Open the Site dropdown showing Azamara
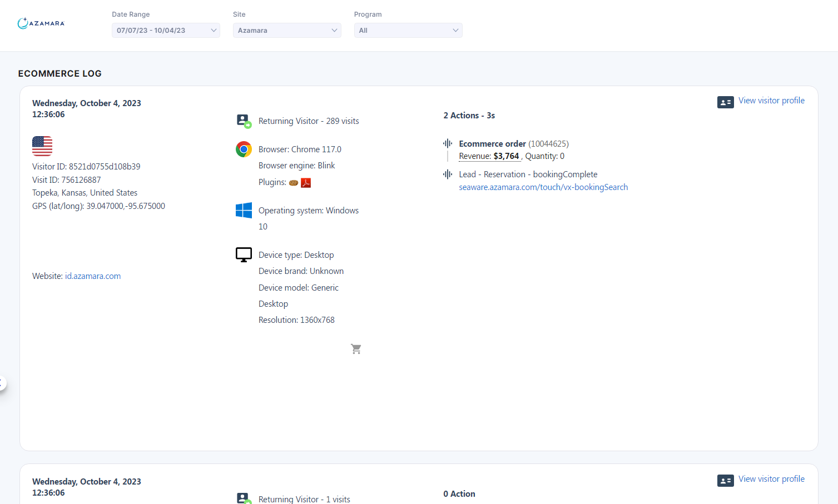Screen dimensions: 838x504 tap(287, 31)
